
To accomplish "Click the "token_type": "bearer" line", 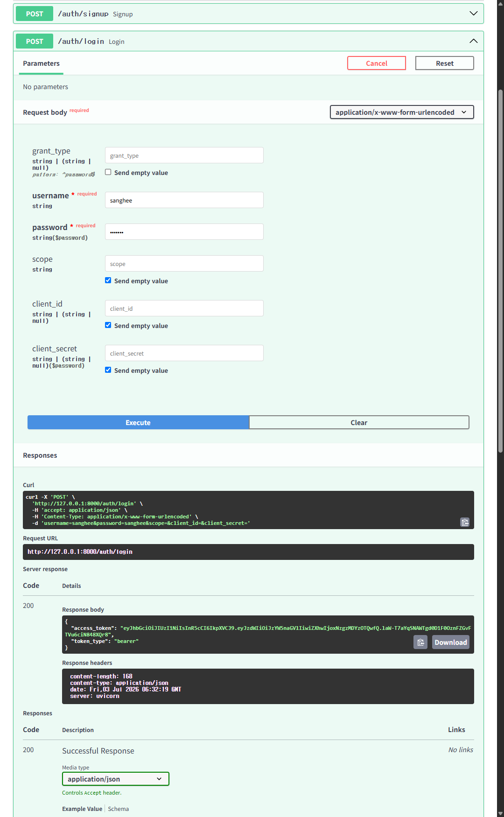I will 105,641.
